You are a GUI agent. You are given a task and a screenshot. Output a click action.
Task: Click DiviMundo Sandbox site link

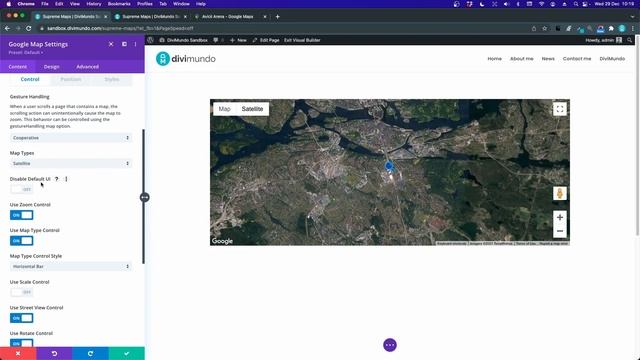[x=183, y=40]
